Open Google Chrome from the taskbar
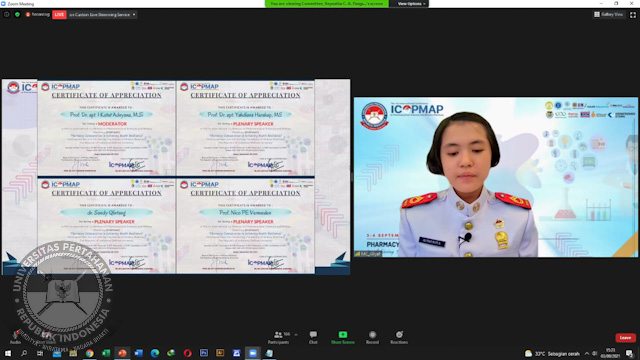The width and height of the screenshot is (640, 360). [89, 353]
